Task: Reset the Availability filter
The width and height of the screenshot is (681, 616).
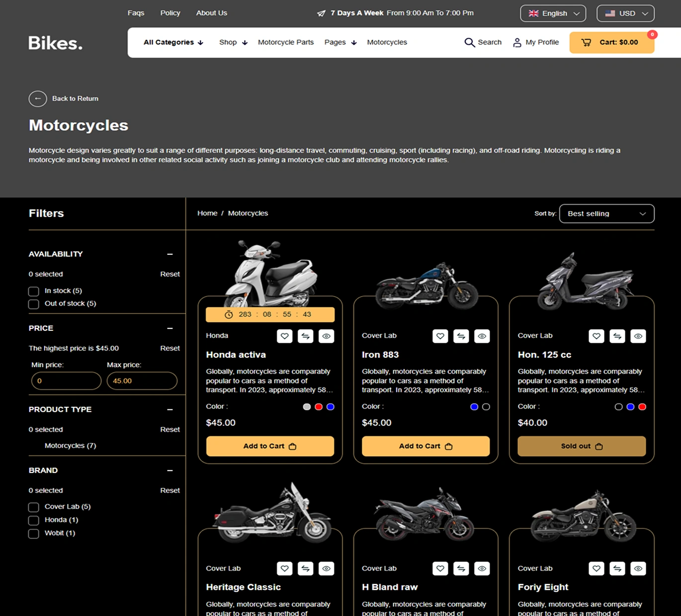Action: click(170, 274)
